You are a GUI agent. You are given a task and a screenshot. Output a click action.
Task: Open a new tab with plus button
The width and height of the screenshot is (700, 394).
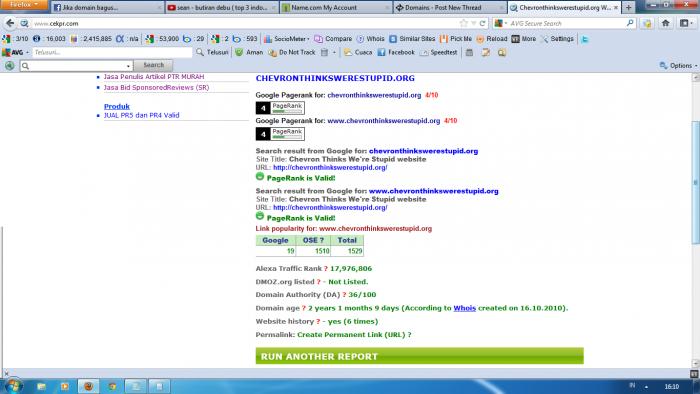tap(629, 8)
